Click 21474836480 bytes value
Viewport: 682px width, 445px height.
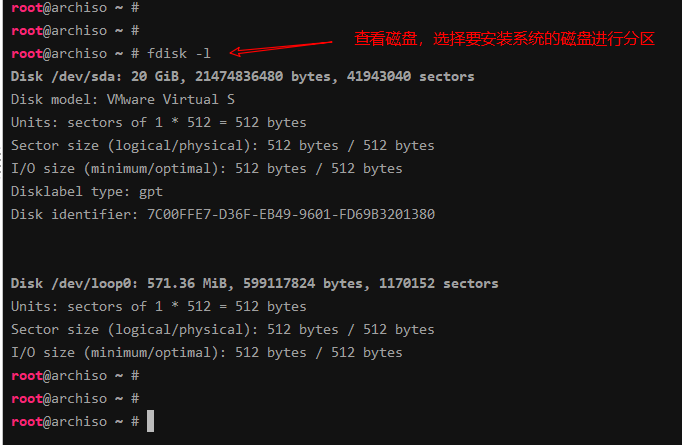(266, 77)
